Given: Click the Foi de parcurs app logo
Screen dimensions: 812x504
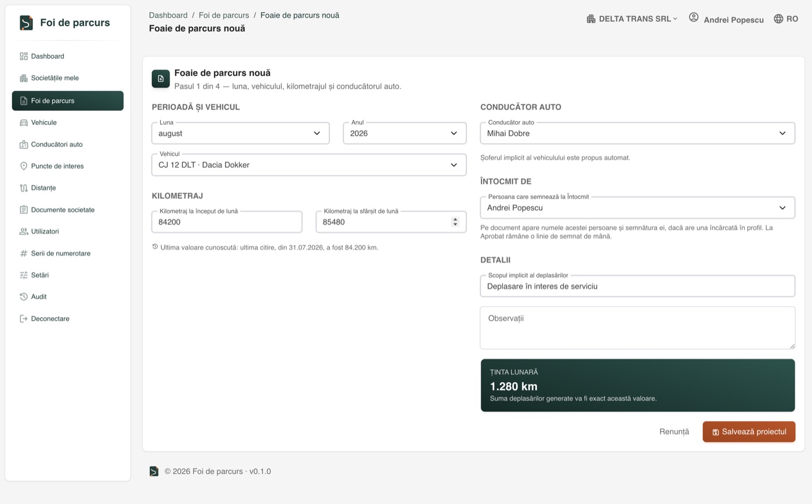Looking at the screenshot, I should click(26, 23).
